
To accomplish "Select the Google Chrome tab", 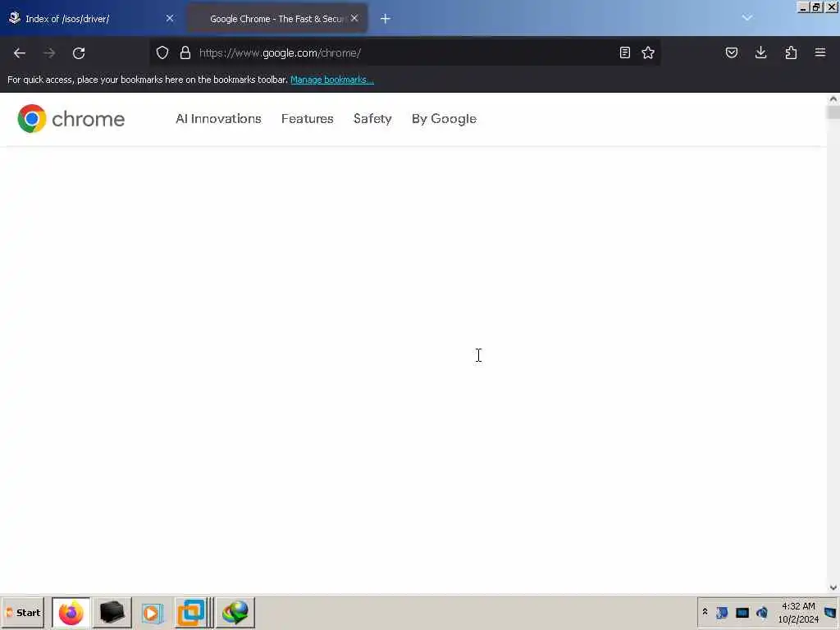I will click(x=277, y=19).
